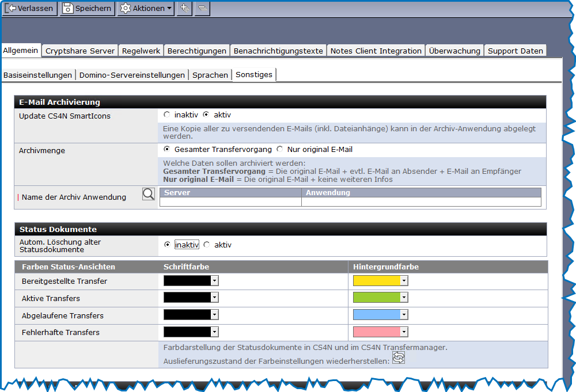Click the Server field in archive table
This screenshot has width=576, height=392.
pos(230,202)
